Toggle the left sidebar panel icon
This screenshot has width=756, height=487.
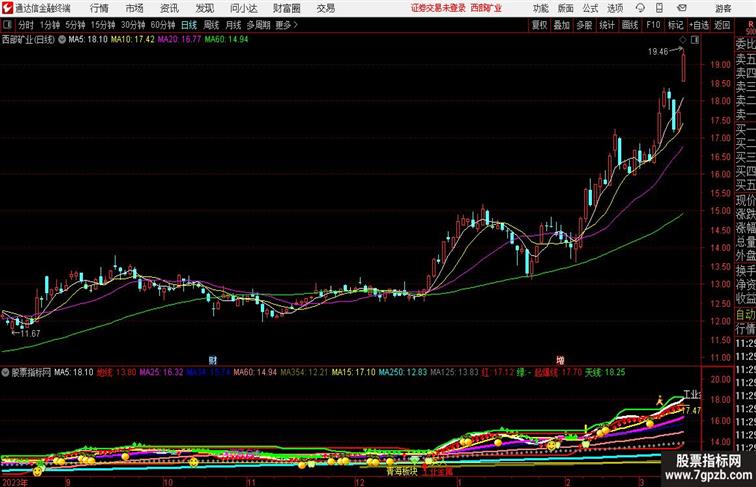(x=7, y=25)
